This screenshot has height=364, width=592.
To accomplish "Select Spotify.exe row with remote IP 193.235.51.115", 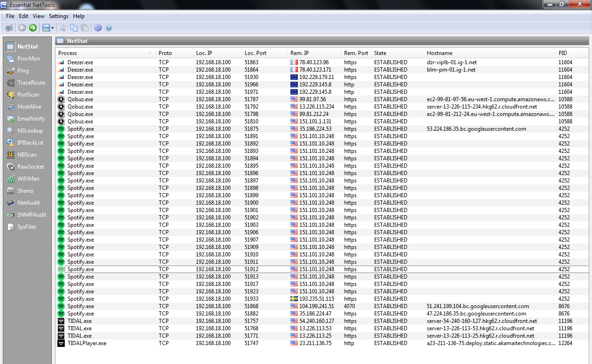I will pos(323,299).
